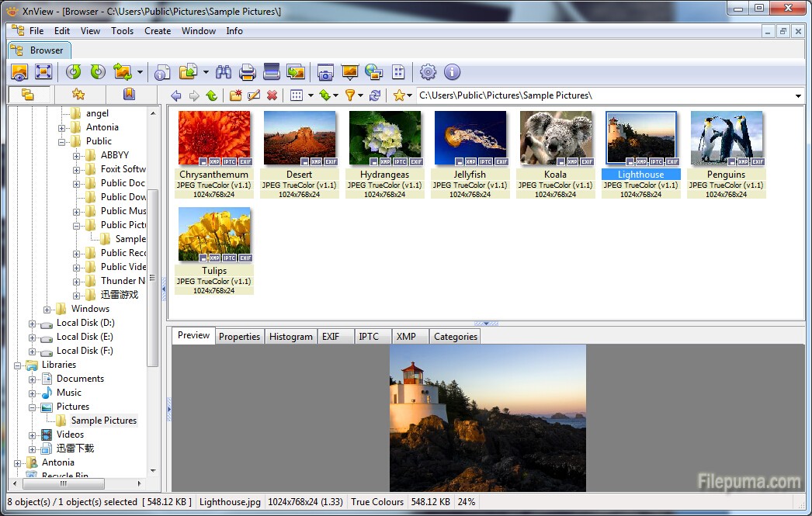Screen dimensions: 812x516
Task: Click the camera Capture screen icon
Action: coord(325,72)
